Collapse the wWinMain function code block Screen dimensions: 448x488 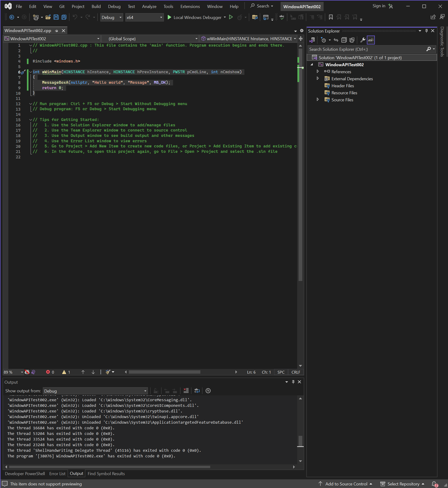31,72
